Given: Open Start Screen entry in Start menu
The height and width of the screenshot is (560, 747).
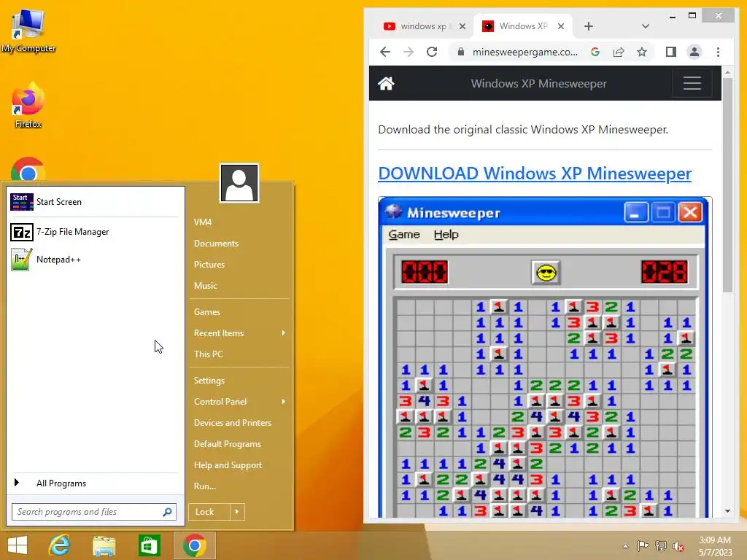Looking at the screenshot, I should [95, 202].
